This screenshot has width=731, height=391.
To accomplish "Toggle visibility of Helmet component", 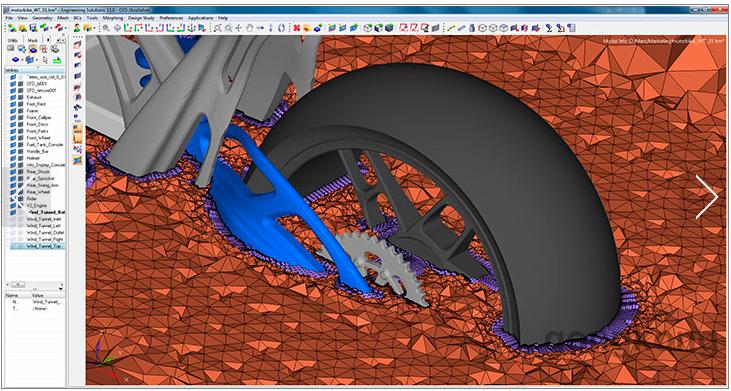I will 13,158.
